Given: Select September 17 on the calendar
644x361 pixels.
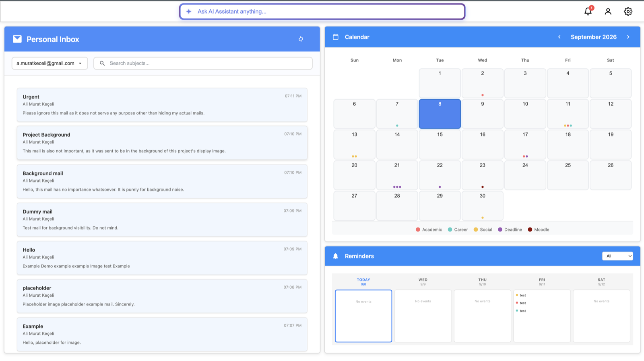Looking at the screenshot, I should click(525, 145).
